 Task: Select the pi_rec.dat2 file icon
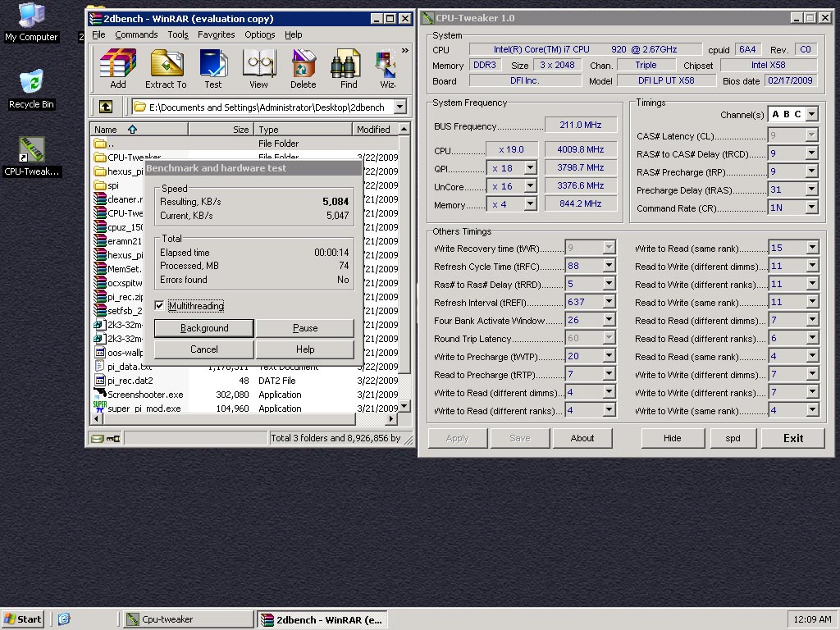click(x=99, y=380)
